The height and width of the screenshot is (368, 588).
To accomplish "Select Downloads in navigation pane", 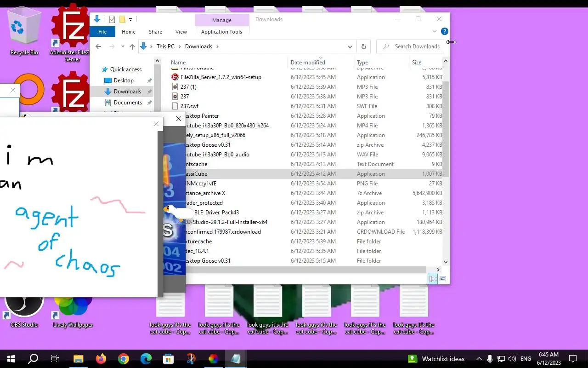I will [x=127, y=92].
